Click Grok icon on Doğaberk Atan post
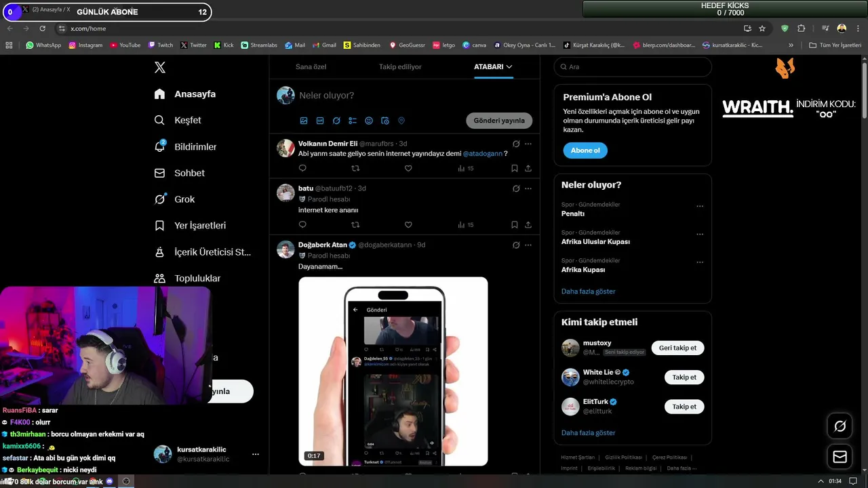The width and height of the screenshot is (868, 488). (516, 245)
